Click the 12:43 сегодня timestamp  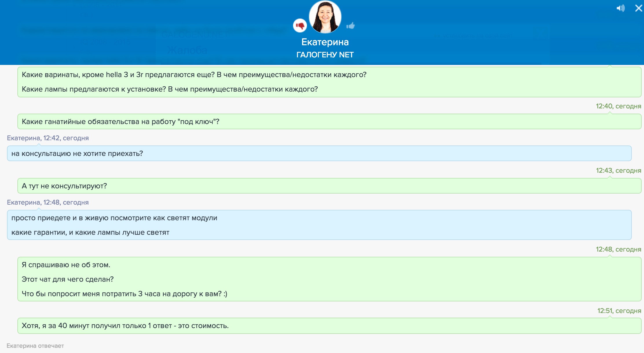pos(618,171)
